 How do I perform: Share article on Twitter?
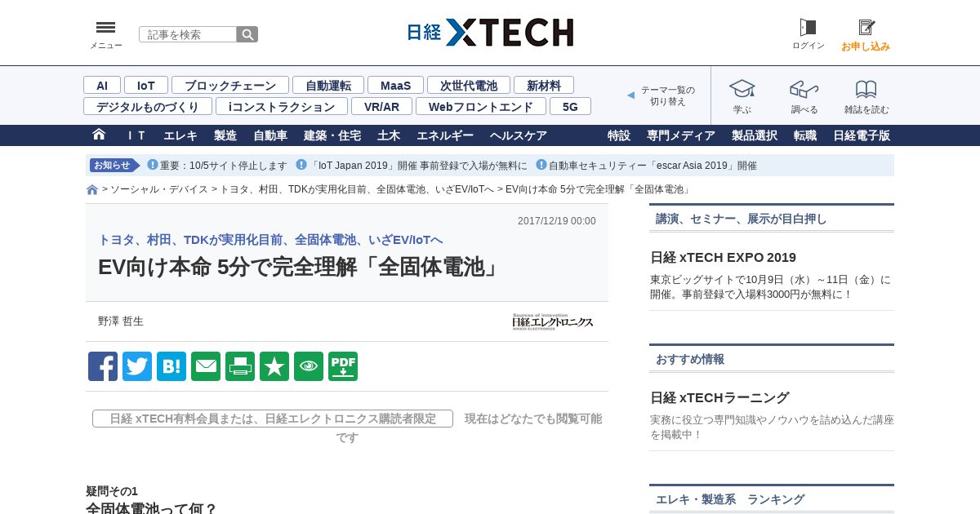click(x=137, y=366)
